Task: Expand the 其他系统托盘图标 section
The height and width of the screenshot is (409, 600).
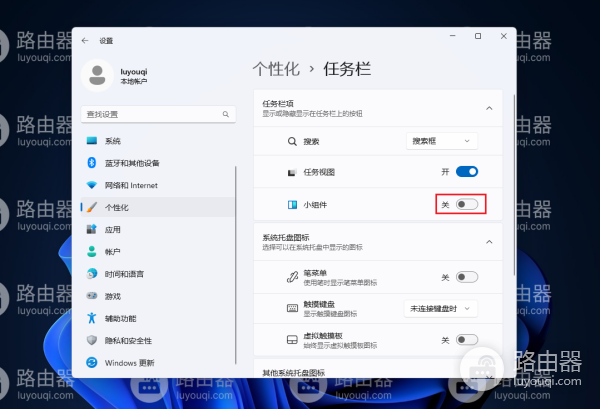Action: tap(489, 376)
